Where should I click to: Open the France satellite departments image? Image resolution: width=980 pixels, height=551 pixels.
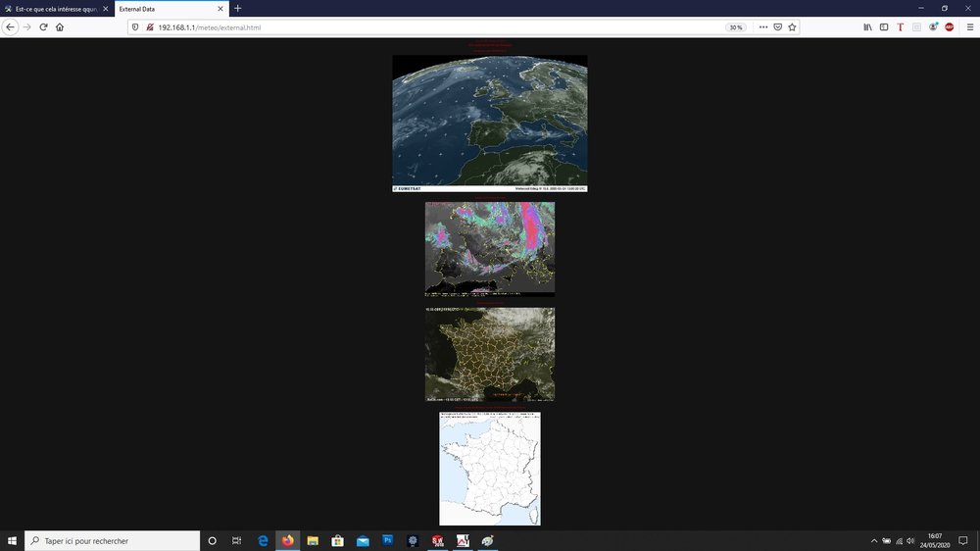click(x=489, y=354)
